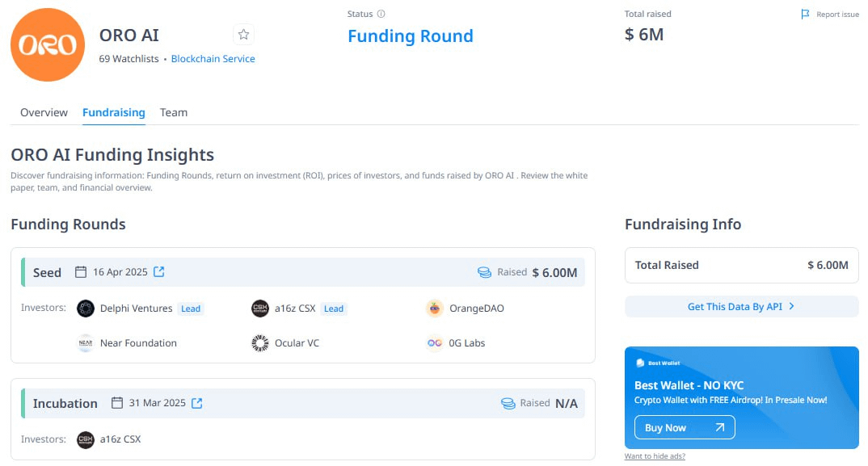Select the Fundraising tab
The height and width of the screenshot is (466, 868).
(x=113, y=112)
